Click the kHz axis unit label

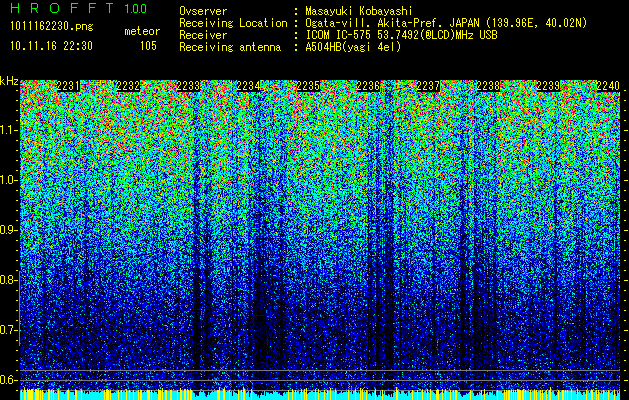pyautogui.click(x=9, y=81)
